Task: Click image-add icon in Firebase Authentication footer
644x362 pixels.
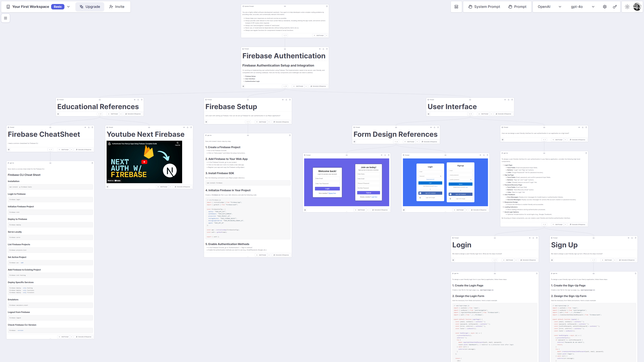Action: coord(243,86)
